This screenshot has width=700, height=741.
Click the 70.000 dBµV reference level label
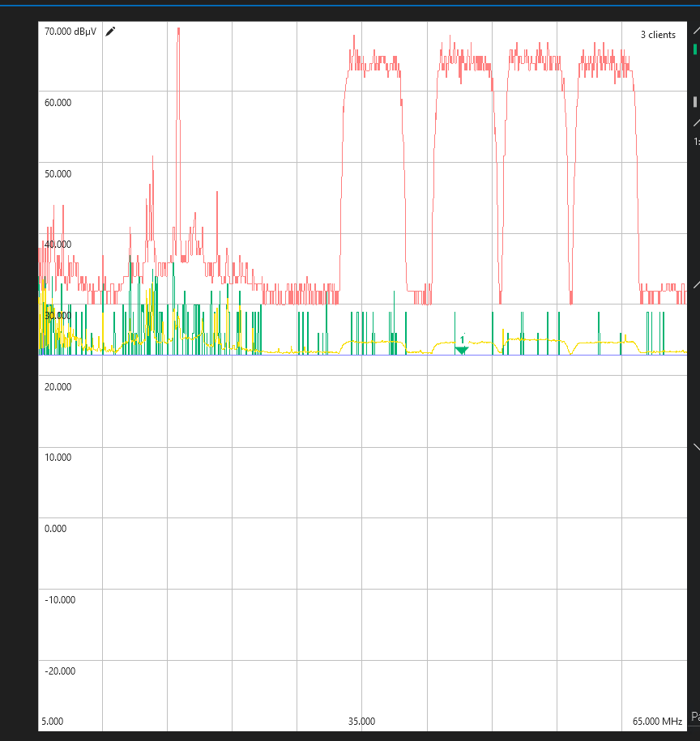pos(71,32)
